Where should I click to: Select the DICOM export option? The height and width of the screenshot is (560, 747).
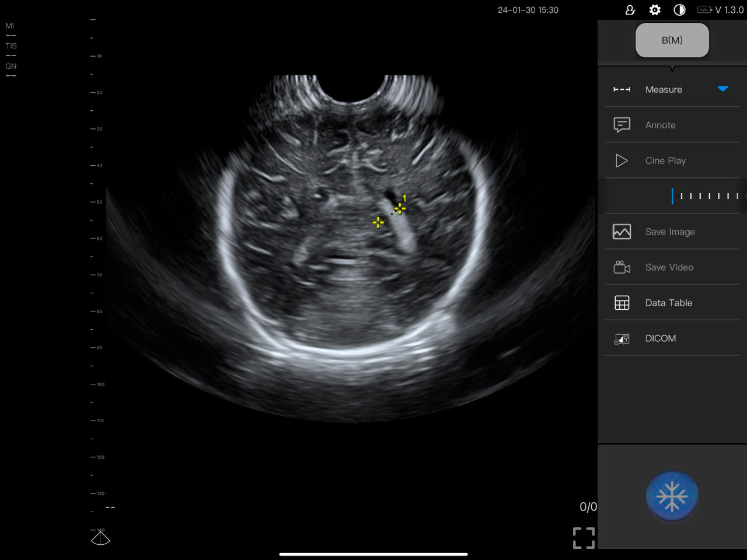[660, 338]
